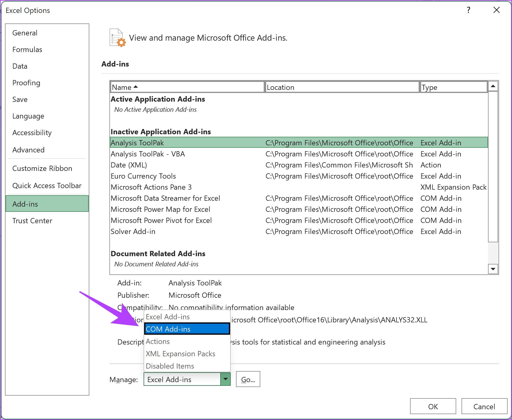Viewport: 512px width, 420px height.
Task: Open the Quick Access Toolbar category
Action: coord(47,186)
